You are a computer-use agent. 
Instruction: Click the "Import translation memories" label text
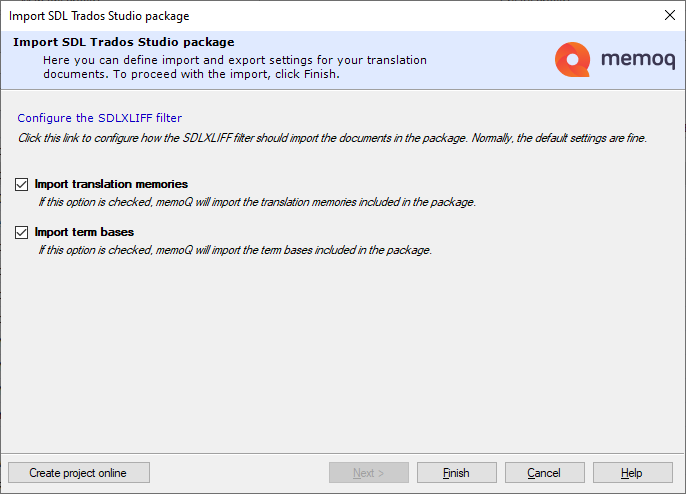111,184
